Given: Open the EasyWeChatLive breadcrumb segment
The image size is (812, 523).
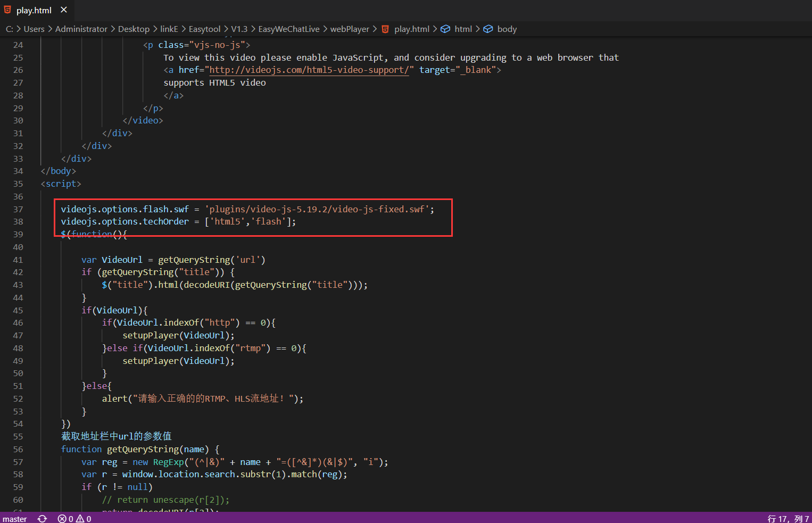Looking at the screenshot, I should (289, 29).
